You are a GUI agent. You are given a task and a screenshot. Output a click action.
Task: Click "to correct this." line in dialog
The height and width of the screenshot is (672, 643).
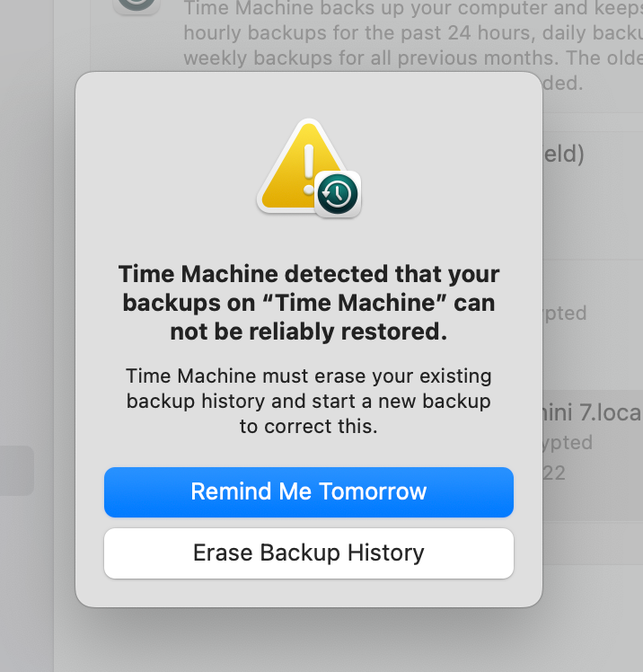(308, 427)
